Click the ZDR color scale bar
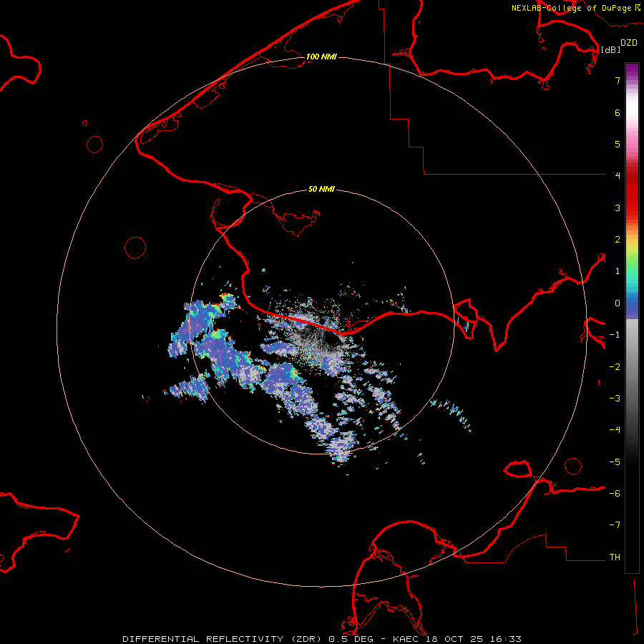 coord(632,318)
